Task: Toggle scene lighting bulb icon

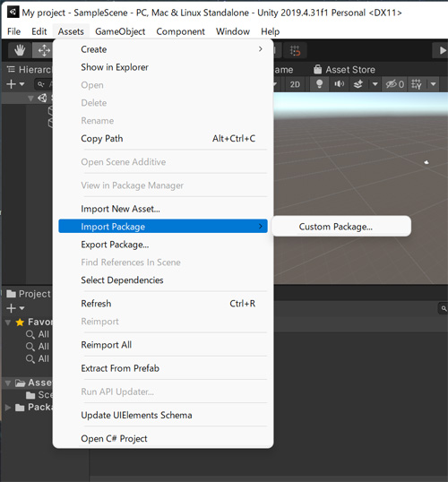Action: pos(320,84)
